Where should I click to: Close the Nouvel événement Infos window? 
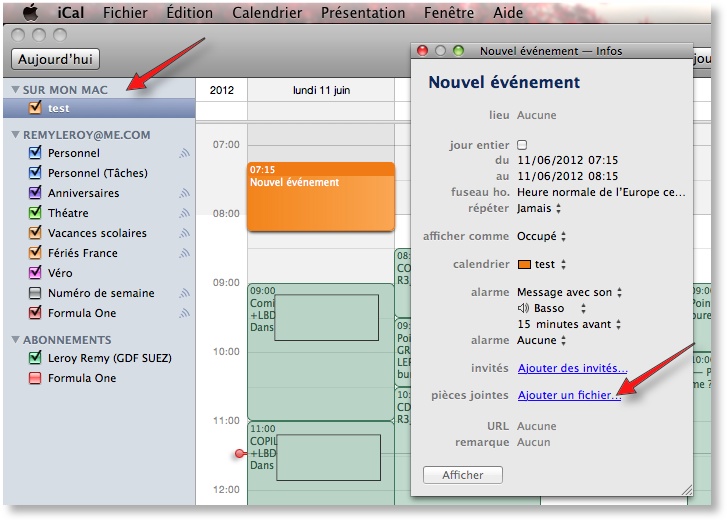point(422,50)
